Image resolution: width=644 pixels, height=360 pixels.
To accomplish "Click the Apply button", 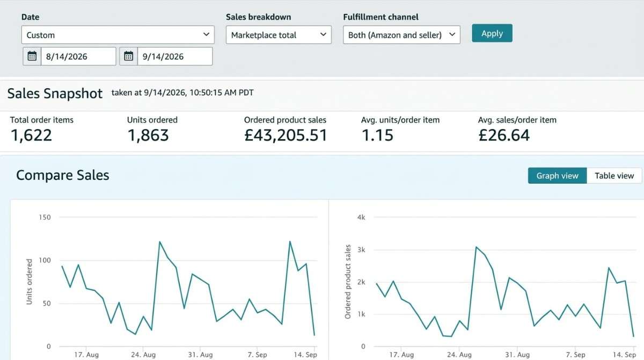I will tap(492, 33).
